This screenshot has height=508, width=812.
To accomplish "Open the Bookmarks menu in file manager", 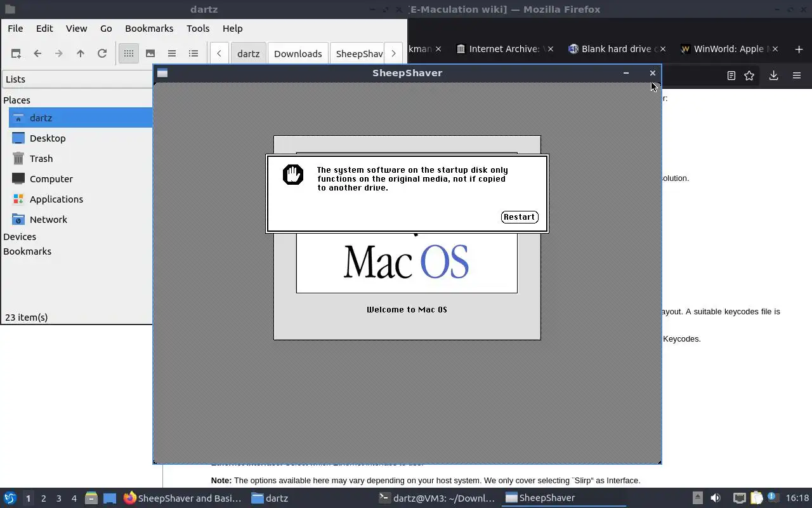I will (149, 29).
